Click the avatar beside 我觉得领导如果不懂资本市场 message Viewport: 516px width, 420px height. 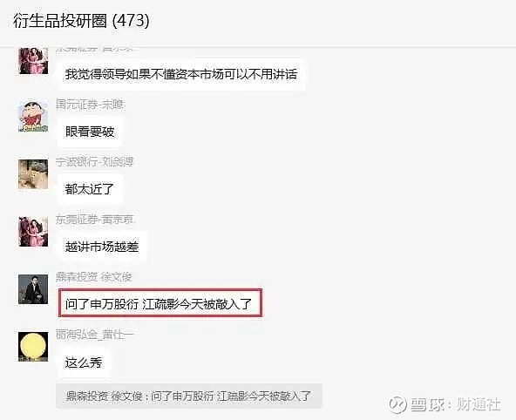(33, 61)
